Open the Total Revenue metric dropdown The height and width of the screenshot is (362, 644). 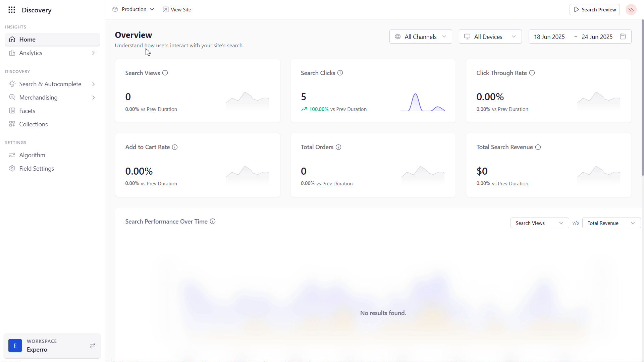[x=611, y=223]
